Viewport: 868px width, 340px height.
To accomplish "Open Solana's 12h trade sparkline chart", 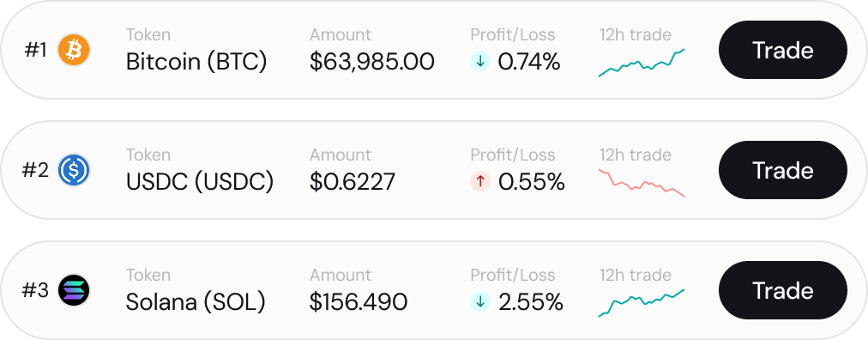I will 642,303.
